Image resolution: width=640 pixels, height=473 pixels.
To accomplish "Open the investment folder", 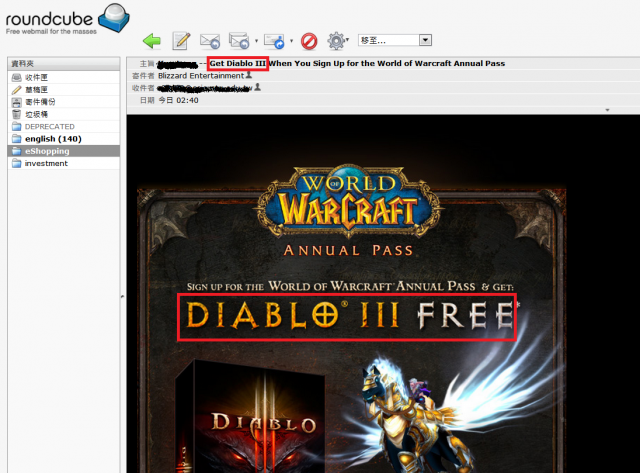I will point(64,163).
